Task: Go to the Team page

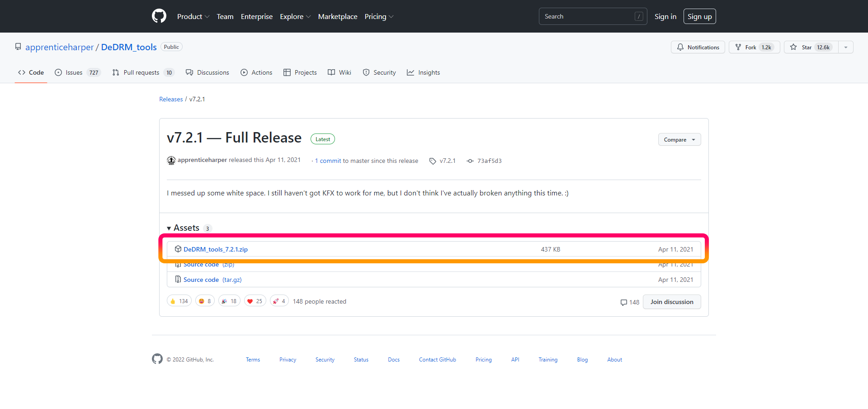Action: tap(225, 16)
